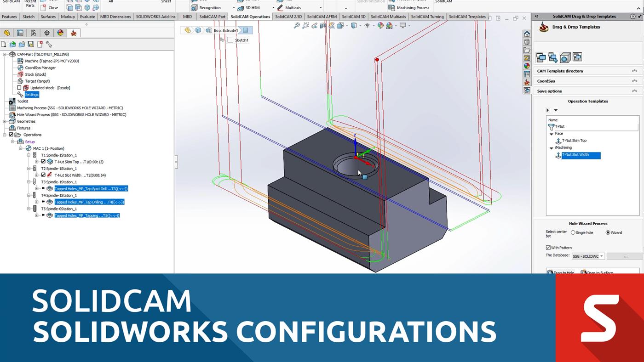
Task: Click the SolidCAM manager tab icon
Action: pyautogui.click(x=73, y=33)
